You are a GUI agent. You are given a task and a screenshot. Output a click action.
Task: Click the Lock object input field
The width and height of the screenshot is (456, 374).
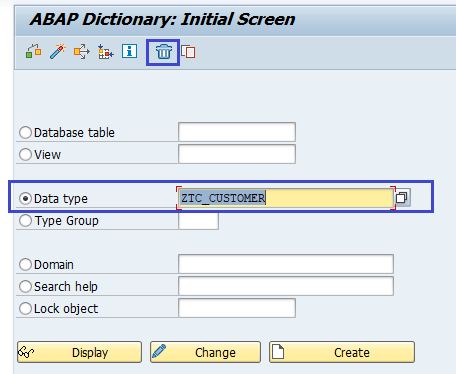click(237, 308)
